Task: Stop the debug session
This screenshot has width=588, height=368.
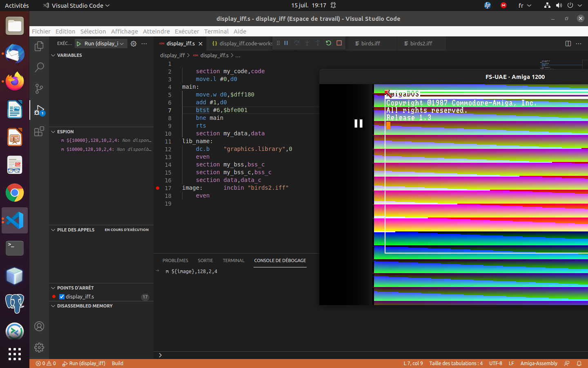Action: pyautogui.click(x=339, y=43)
